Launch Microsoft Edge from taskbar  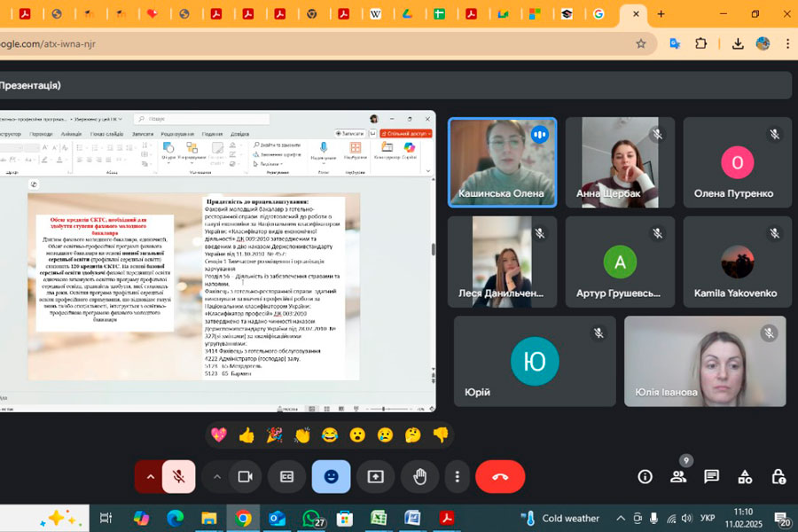pyautogui.click(x=175, y=518)
